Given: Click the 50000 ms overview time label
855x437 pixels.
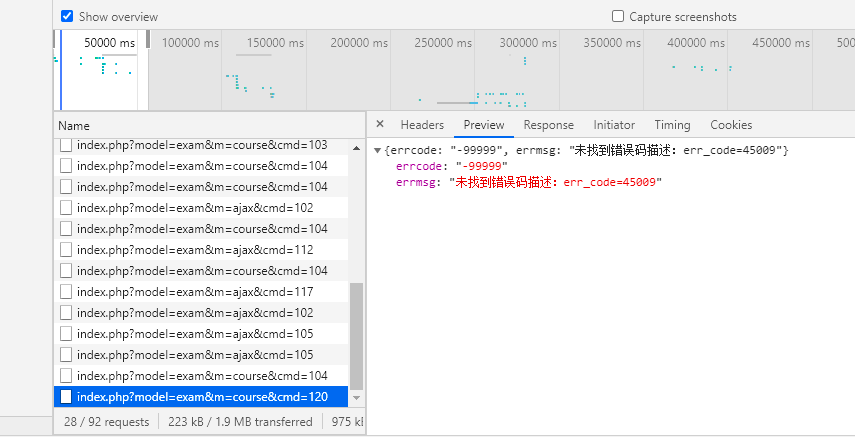Looking at the screenshot, I should (x=110, y=43).
